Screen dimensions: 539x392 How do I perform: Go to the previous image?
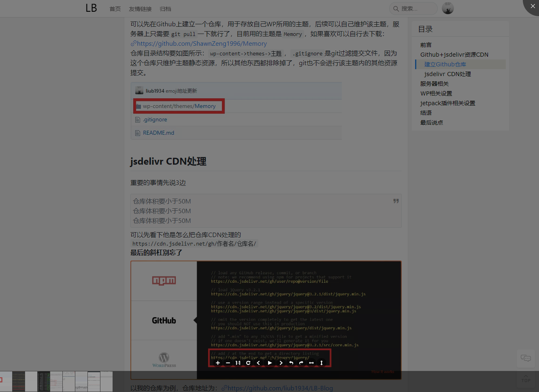[258, 363]
